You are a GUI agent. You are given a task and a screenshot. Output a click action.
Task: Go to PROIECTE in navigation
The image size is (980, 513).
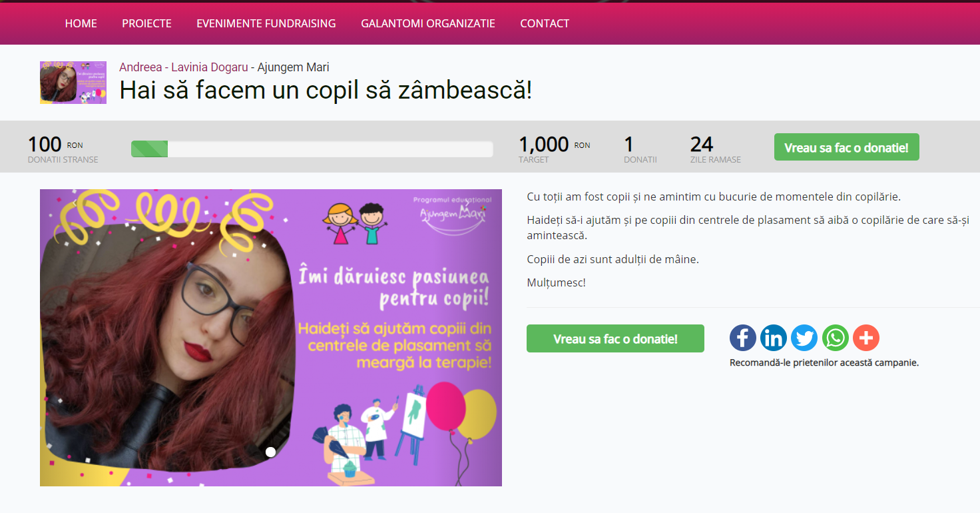tap(146, 23)
